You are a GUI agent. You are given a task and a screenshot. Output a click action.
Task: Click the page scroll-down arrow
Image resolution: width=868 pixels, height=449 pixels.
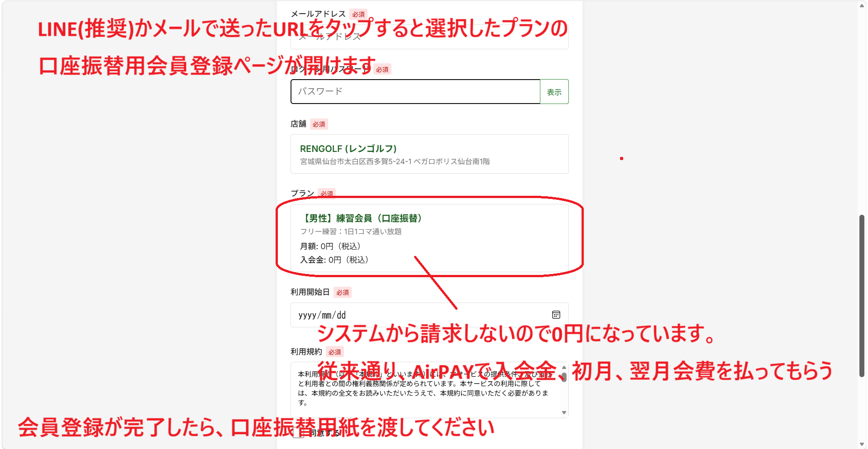point(862,444)
